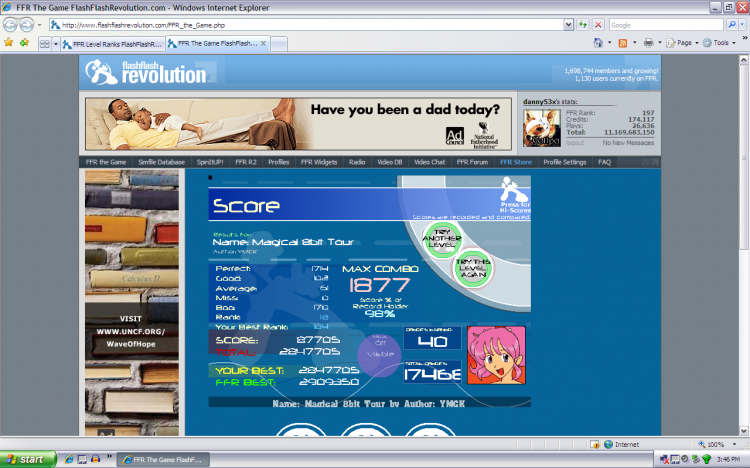The width and height of the screenshot is (750, 468).
Task: Open the dad ad banner
Action: pos(298,124)
